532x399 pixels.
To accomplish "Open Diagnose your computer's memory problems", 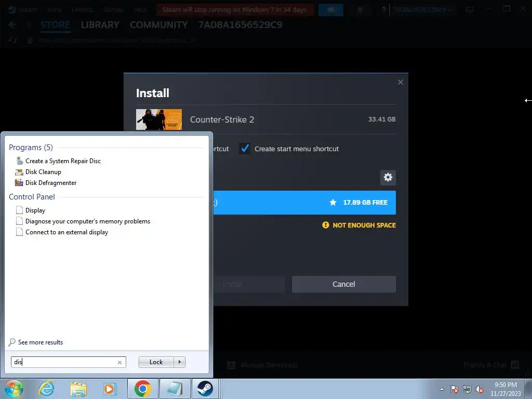I will [83, 221].
